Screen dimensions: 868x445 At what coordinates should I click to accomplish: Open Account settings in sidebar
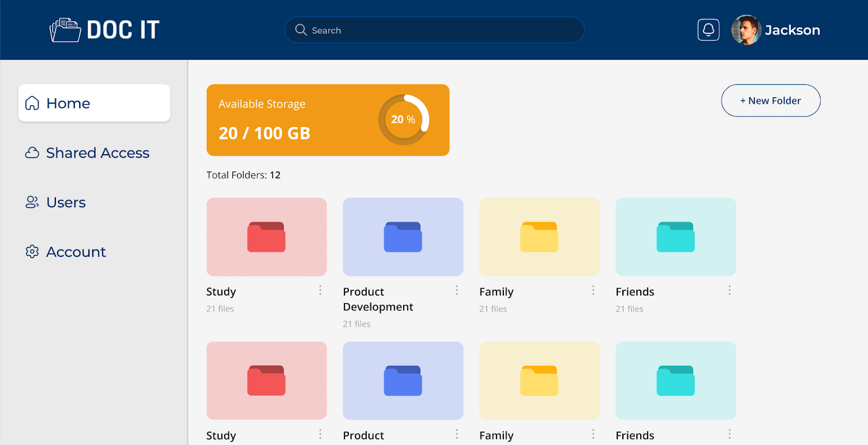coord(65,252)
